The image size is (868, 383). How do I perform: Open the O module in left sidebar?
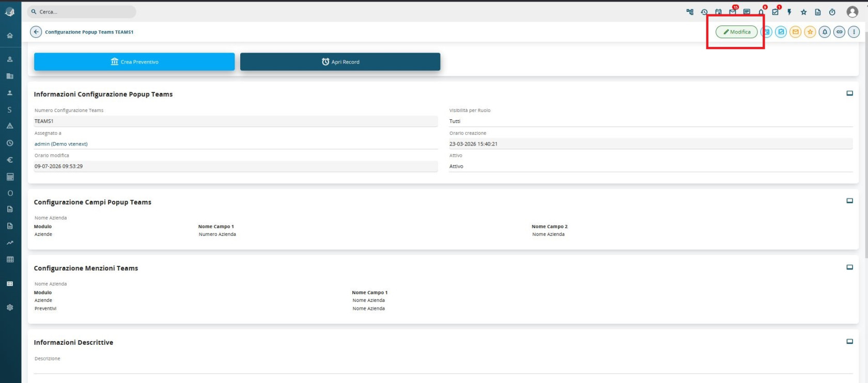10,193
